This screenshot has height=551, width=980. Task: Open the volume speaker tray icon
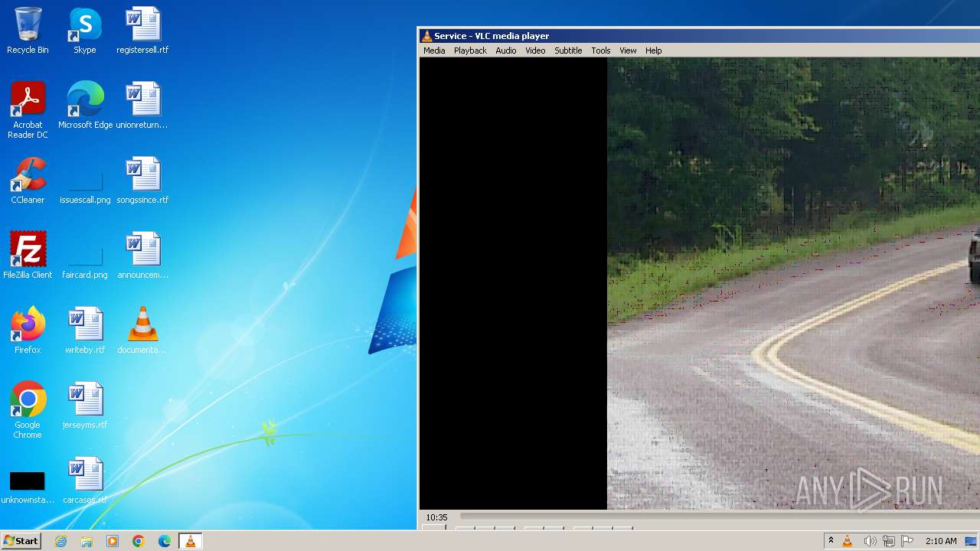870,541
